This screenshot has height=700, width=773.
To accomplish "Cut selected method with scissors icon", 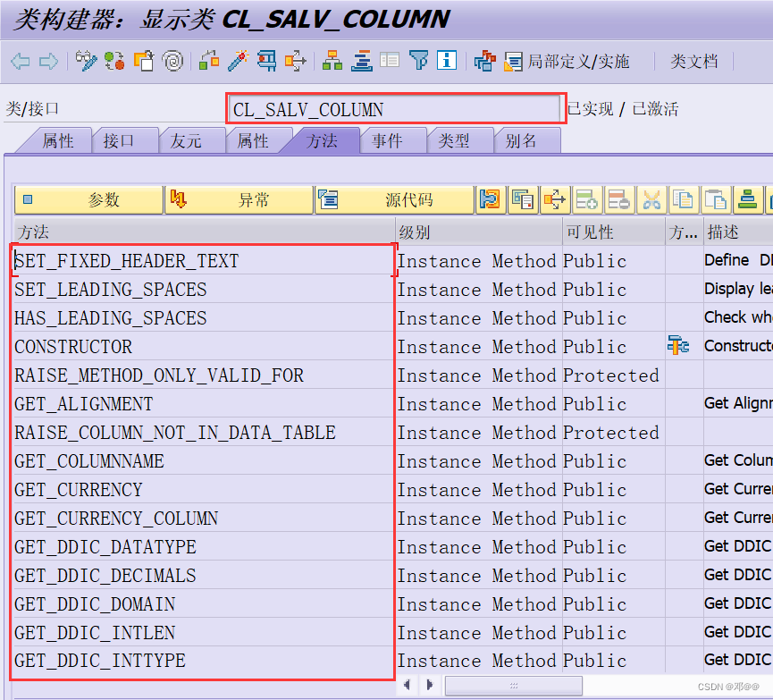I will (651, 199).
